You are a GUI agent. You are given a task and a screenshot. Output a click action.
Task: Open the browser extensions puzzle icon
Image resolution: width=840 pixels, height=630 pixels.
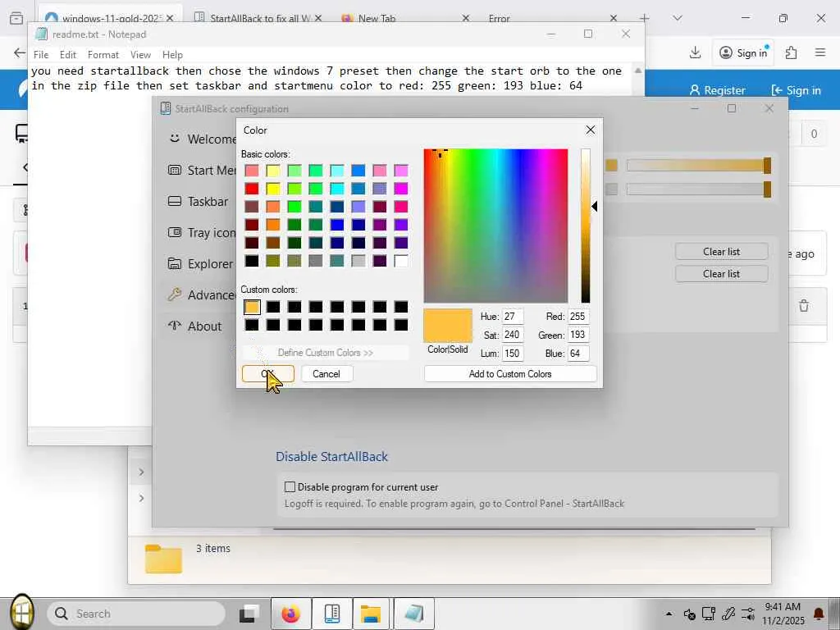pos(791,52)
